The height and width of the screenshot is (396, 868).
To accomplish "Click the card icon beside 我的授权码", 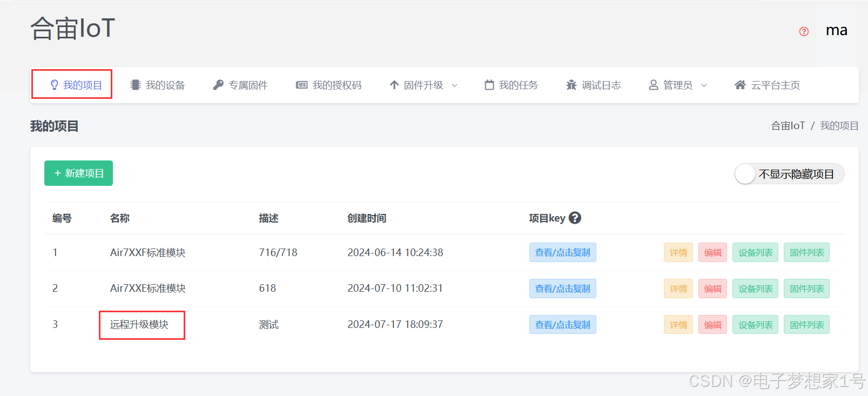I will [302, 85].
